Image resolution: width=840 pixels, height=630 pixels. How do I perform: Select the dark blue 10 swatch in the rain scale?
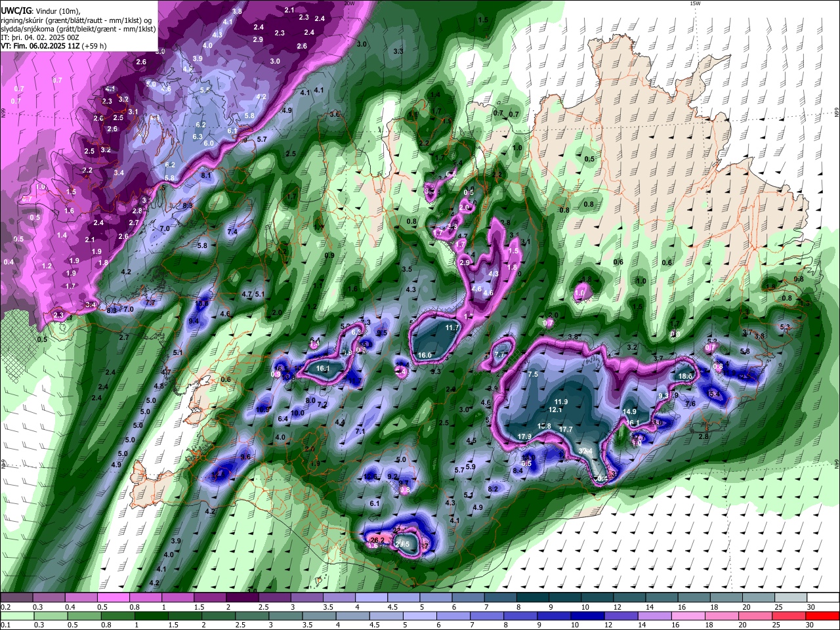coord(587,616)
